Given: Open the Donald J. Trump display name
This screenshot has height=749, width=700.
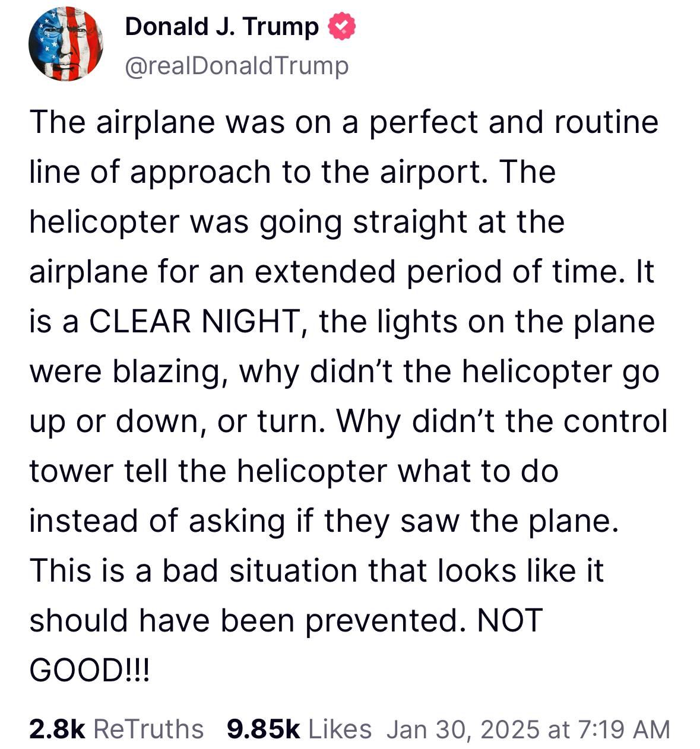Looking at the screenshot, I should click(222, 27).
